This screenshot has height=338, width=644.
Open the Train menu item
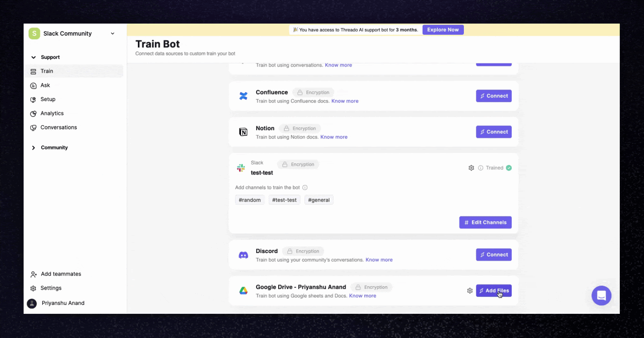click(74, 71)
